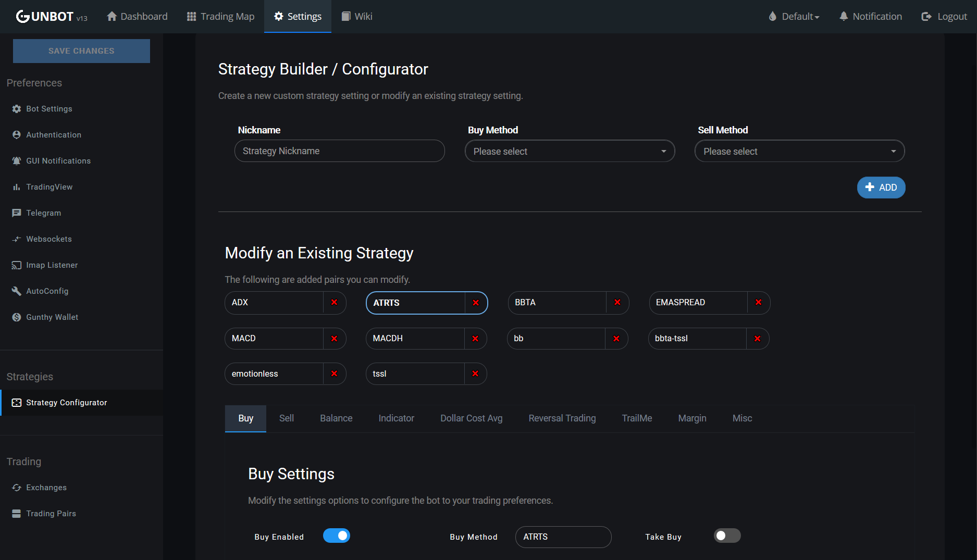Viewport: 977px width, 560px height.
Task: Delete the bb strategy
Action: (x=616, y=339)
